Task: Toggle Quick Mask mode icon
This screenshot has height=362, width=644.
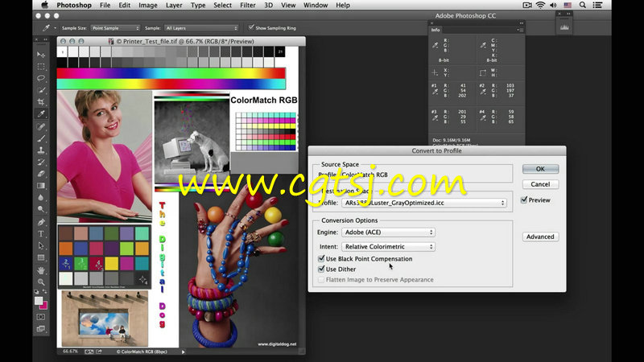Action: pyautogui.click(x=41, y=317)
